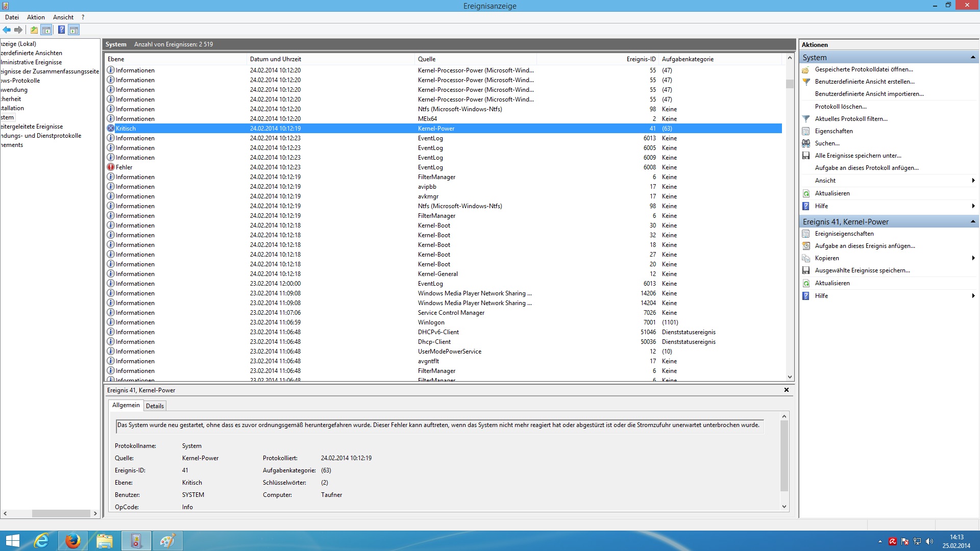Image resolution: width=980 pixels, height=551 pixels.
Task: Click the filter icon beside 'Aktuelles Protokoll filtern'
Action: (x=806, y=119)
